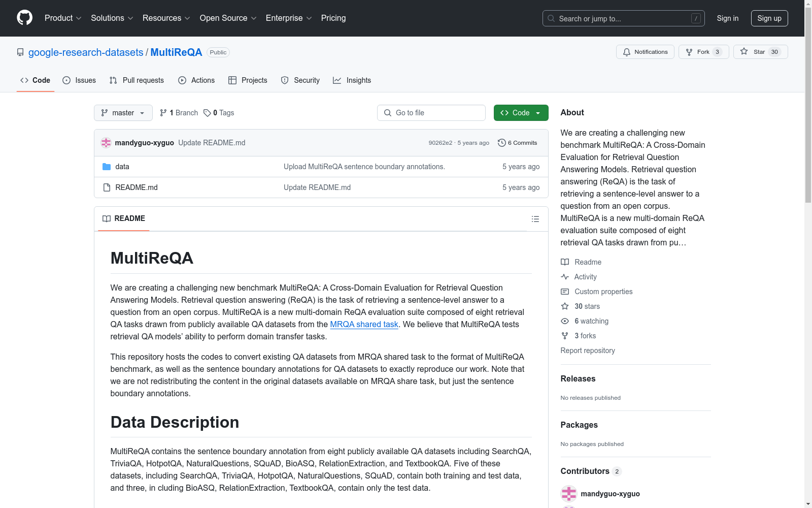
Task: Select the README tab in file viewer
Action: tap(124, 218)
